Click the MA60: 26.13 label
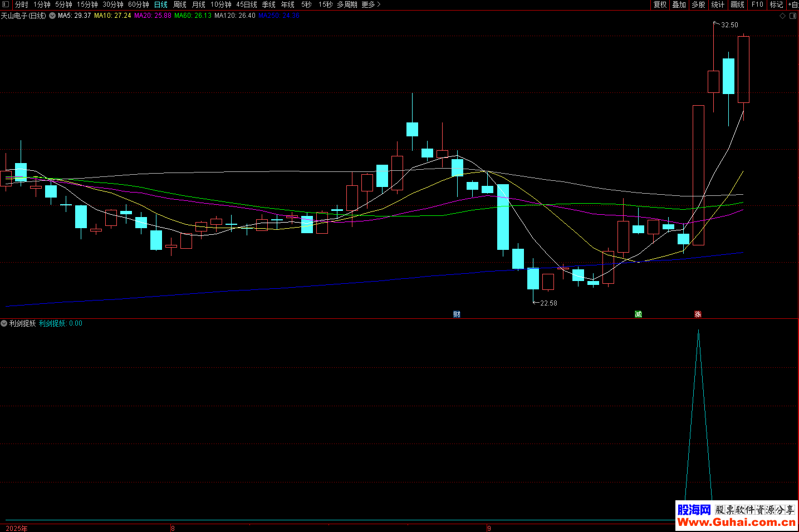Image resolution: width=799 pixels, height=532 pixels. tap(193, 16)
